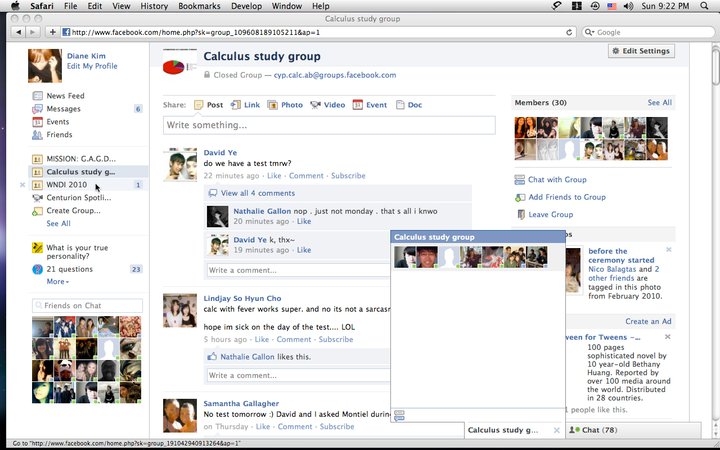
Task: Reload the page in Safari
Action: point(569,32)
